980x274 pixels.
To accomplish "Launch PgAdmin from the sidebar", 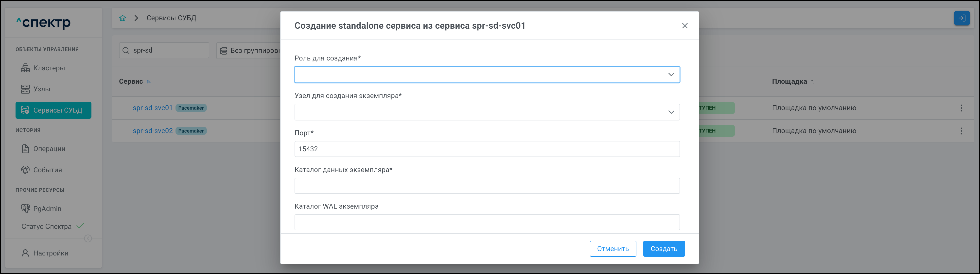I will (x=47, y=209).
